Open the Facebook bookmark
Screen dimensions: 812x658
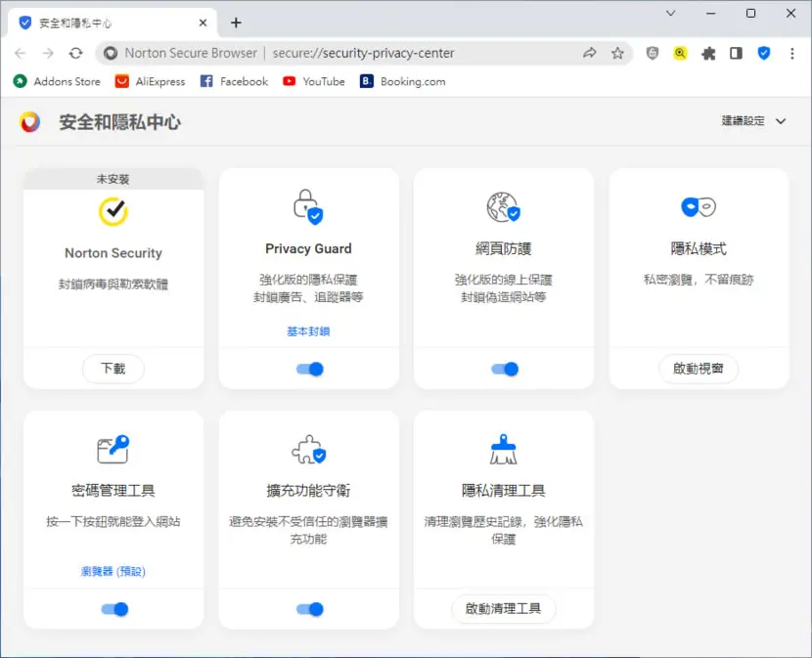point(234,81)
